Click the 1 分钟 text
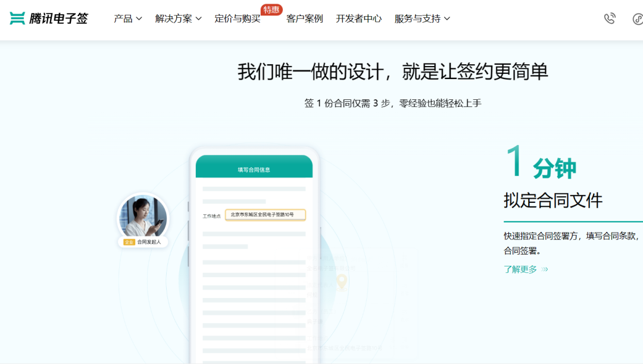643x364 pixels. pos(541,163)
